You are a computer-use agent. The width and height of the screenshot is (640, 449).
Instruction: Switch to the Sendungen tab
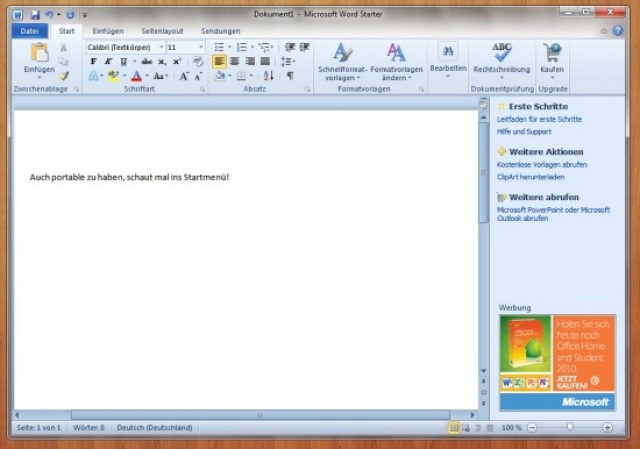point(220,31)
